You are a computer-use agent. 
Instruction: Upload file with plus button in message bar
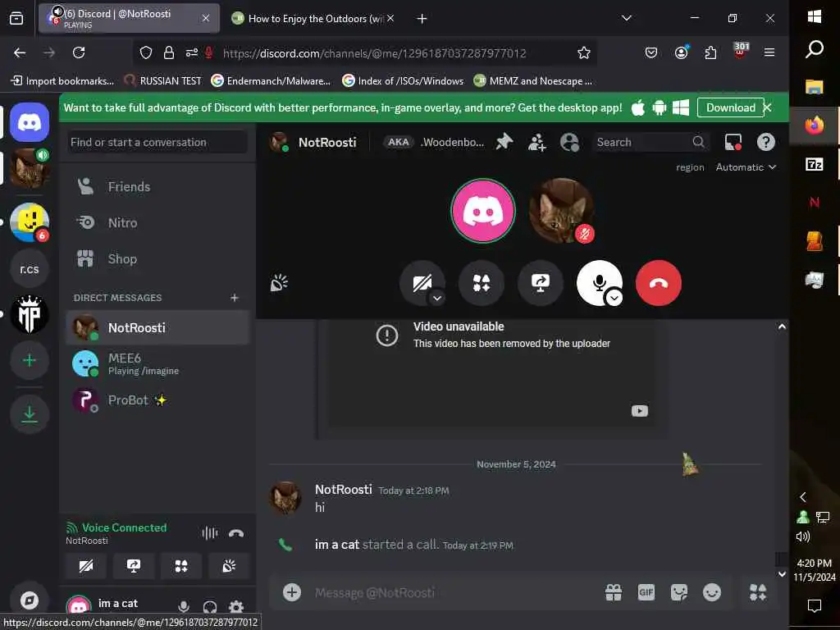[x=292, y=592]
